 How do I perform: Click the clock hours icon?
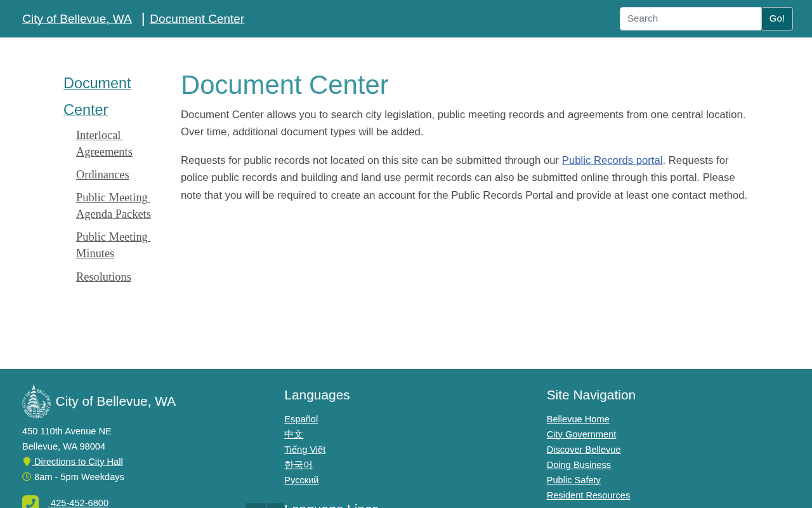[27, 477]
